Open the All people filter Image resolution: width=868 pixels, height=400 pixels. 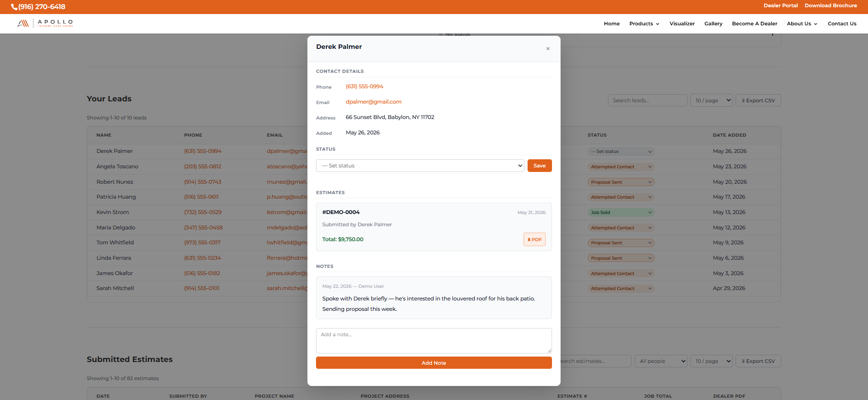[661, 361]
